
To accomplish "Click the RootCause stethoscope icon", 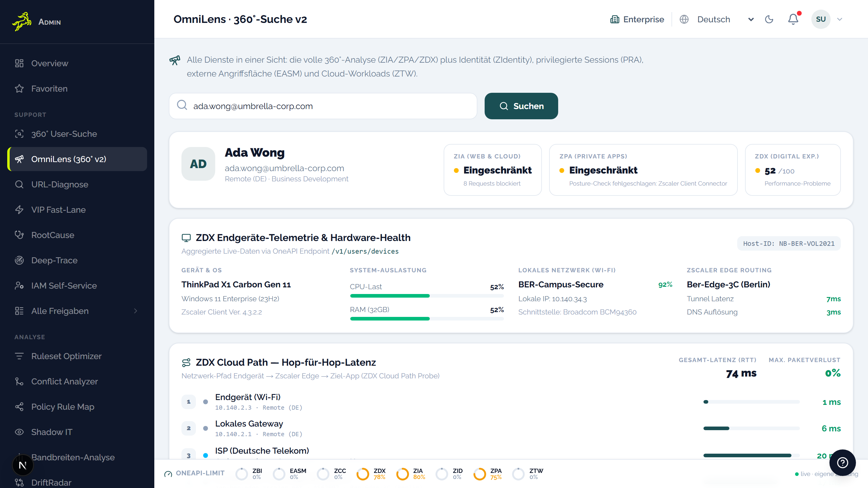I will pyautogui.click(x=19, y=235).
